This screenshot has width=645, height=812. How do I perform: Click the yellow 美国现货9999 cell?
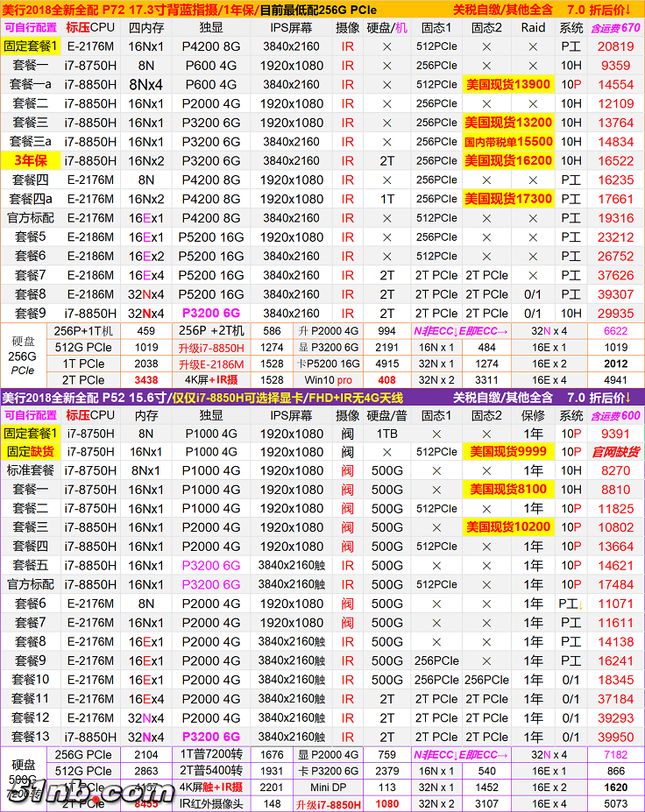pos(508,452)
